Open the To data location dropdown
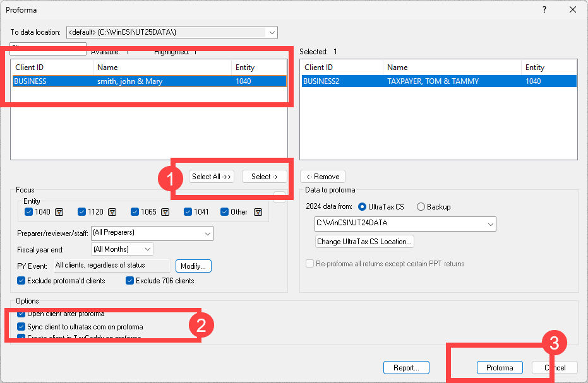588x383 pixels. (x=272, y=32)
